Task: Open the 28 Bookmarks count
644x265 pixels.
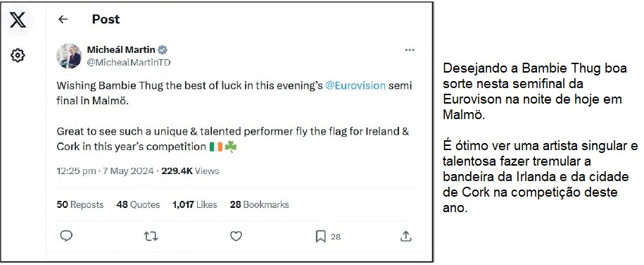Action: coord(259,204)
